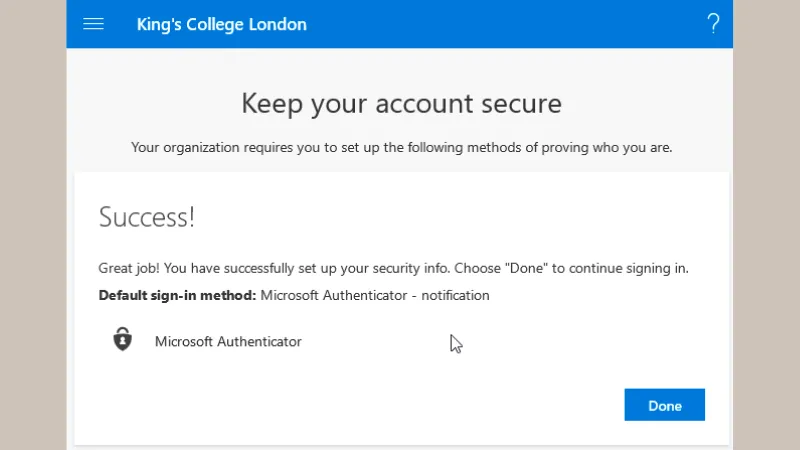Click the Great job! confirmation sentence

(x=393, y=268)
